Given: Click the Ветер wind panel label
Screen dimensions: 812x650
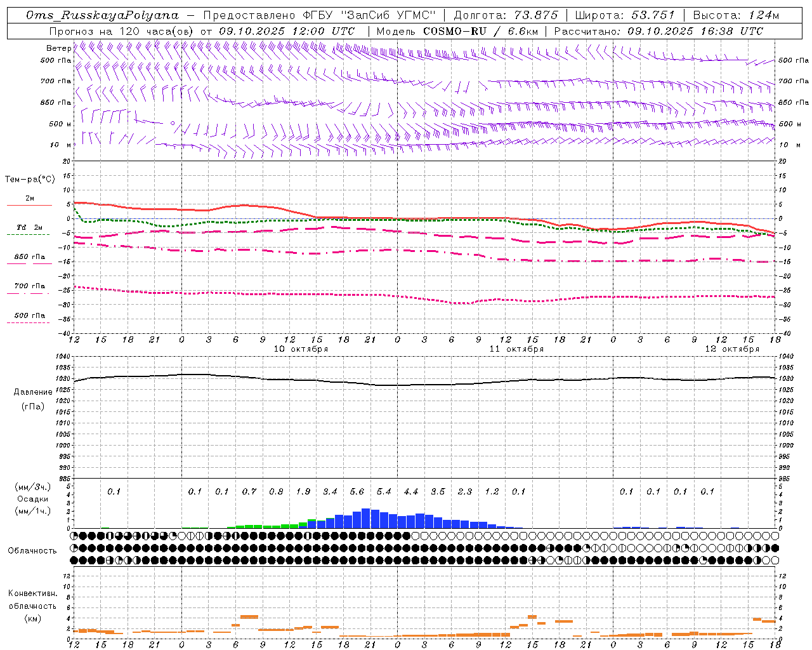Looking at the screenshot, I should [58, 48].
